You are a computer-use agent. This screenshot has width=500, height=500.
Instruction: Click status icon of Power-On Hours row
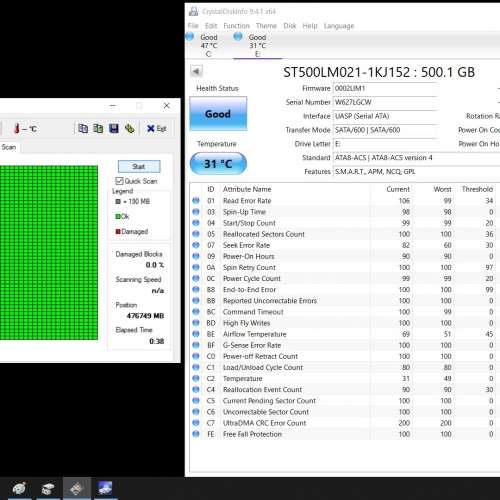click(x=196, y=256)
